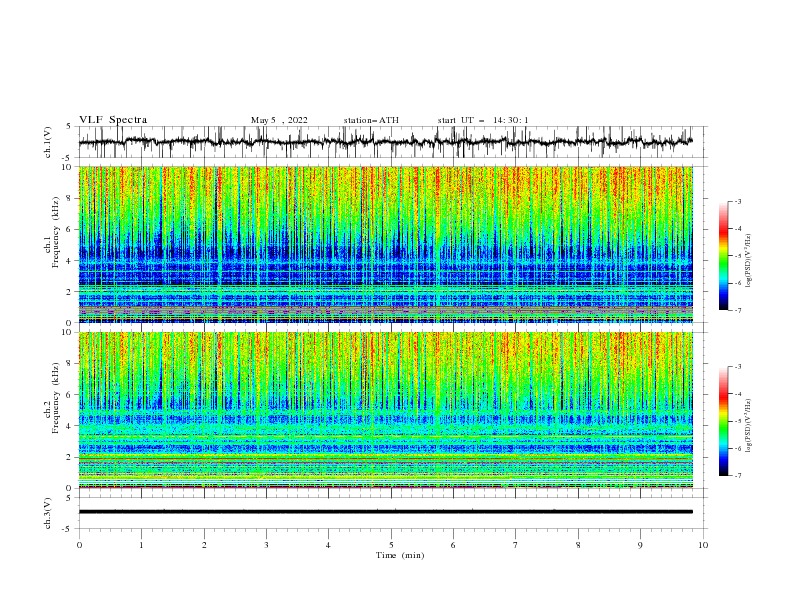Click the ch.2 spectrogram panel
This screenshot has height=612, width=792.
[385, 410]
